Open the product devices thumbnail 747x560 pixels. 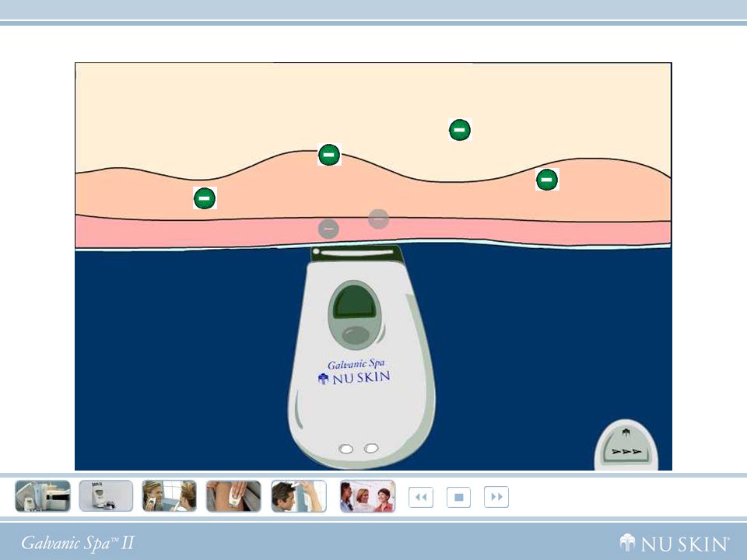click(x=43, y=496)
